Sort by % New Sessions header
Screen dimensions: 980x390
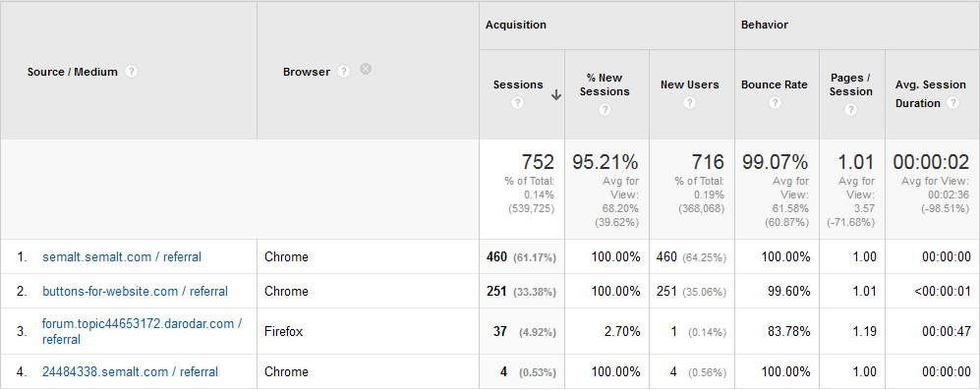[605, 85]
